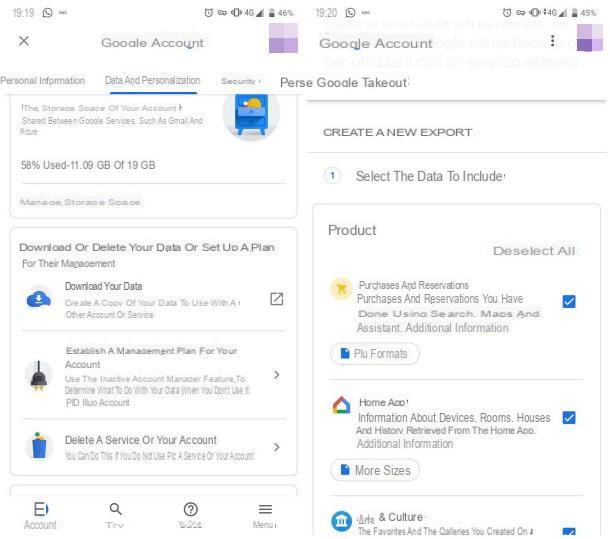Click the 'CREATE A NEW EXPORT' heading
This screenshot has width=610, height=539.
tap(397, 132)
